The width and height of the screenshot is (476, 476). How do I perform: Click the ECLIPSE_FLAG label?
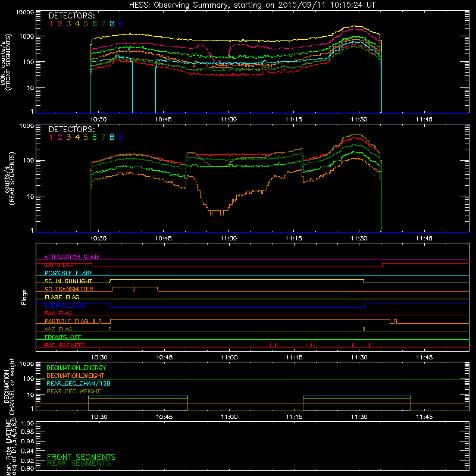[65, 305]
